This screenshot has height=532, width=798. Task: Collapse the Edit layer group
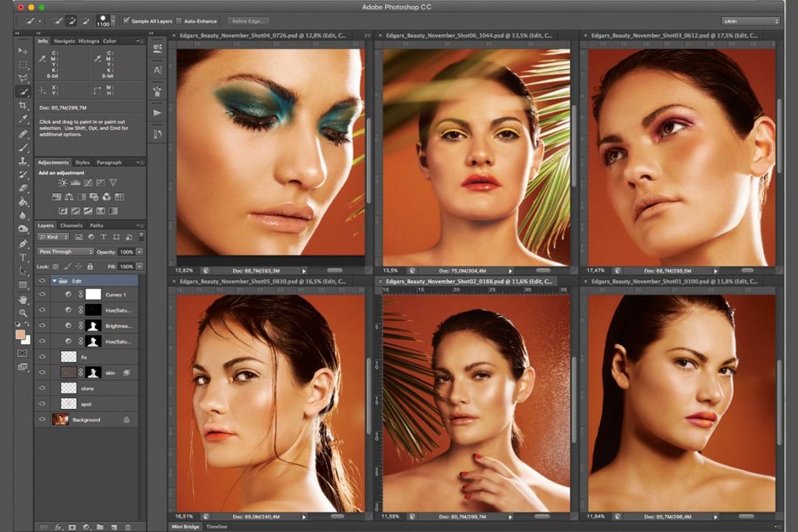(x=55, y=280)
